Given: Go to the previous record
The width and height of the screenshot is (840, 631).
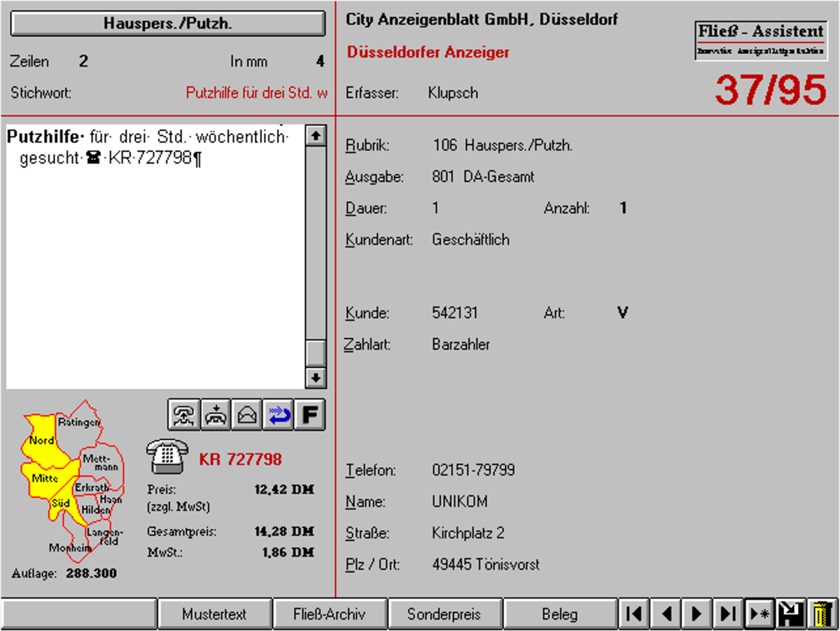Looking at the screenshot, I should (x=666, y=614).
